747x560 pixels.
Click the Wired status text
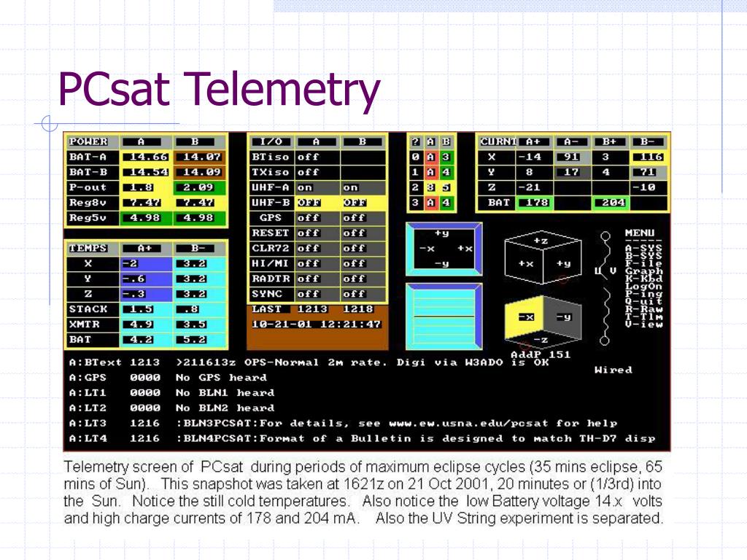click(614, 370)
